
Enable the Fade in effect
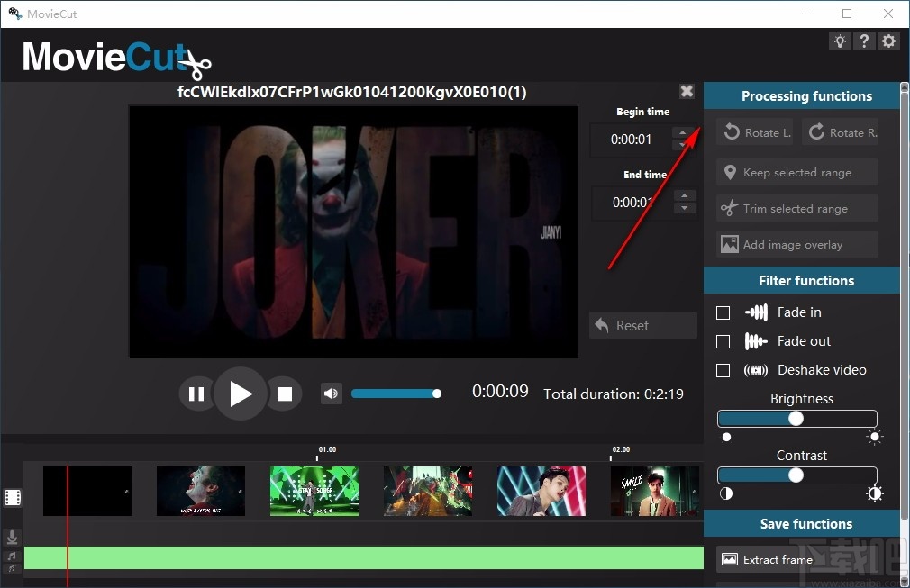(x=723, y=312)
